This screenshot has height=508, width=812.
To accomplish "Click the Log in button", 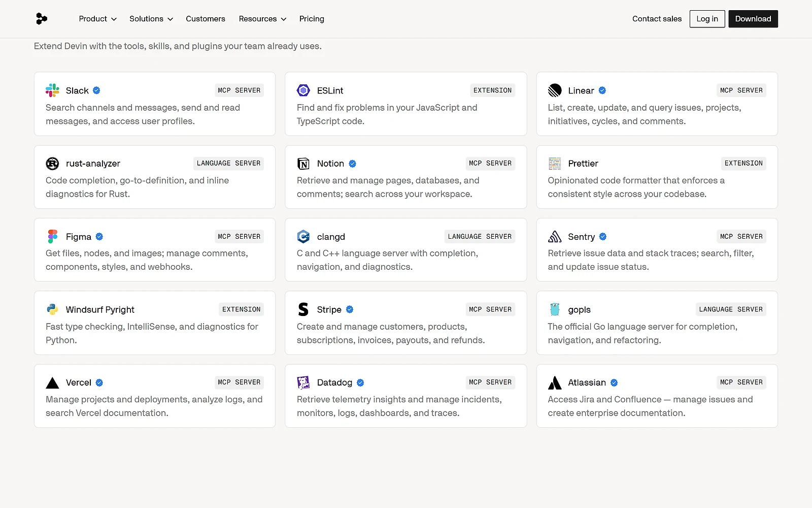I will click(x=707, y=19).
